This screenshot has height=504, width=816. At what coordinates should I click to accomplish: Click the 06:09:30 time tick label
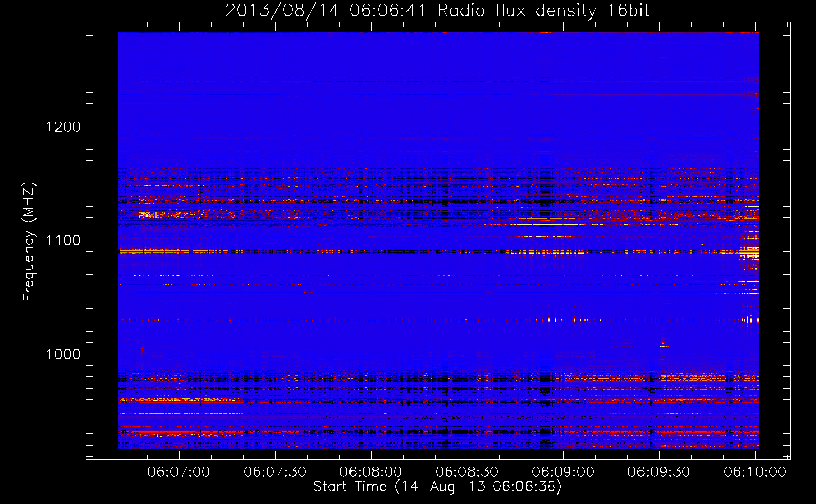coord(659,472)
